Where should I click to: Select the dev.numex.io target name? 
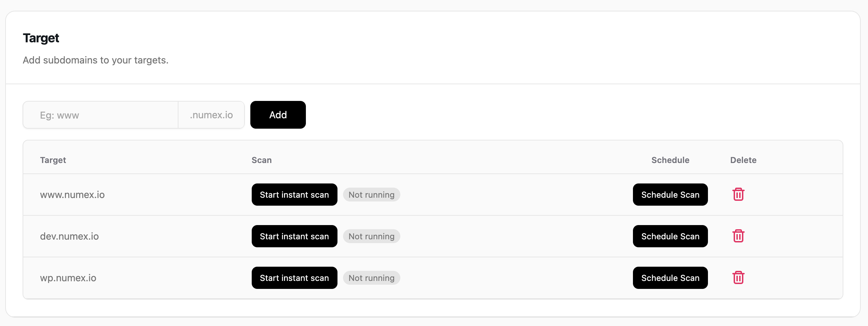point(69,237)
